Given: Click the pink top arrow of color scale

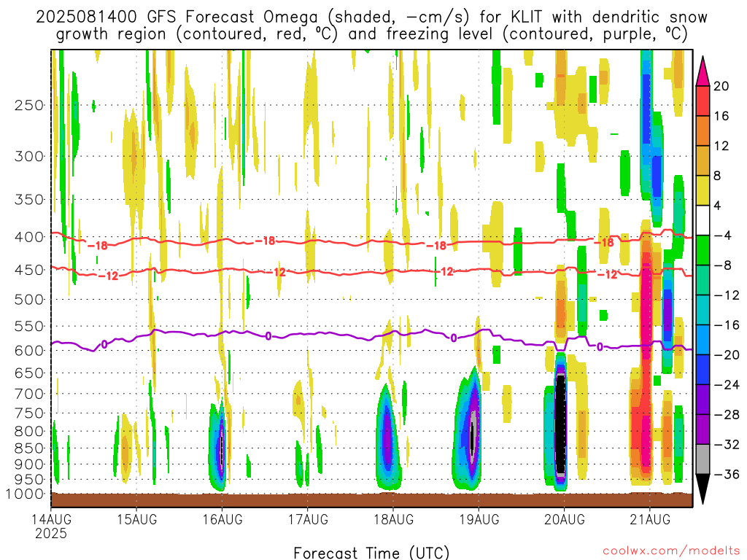Looking at the screenshot, I should (703, 71).
